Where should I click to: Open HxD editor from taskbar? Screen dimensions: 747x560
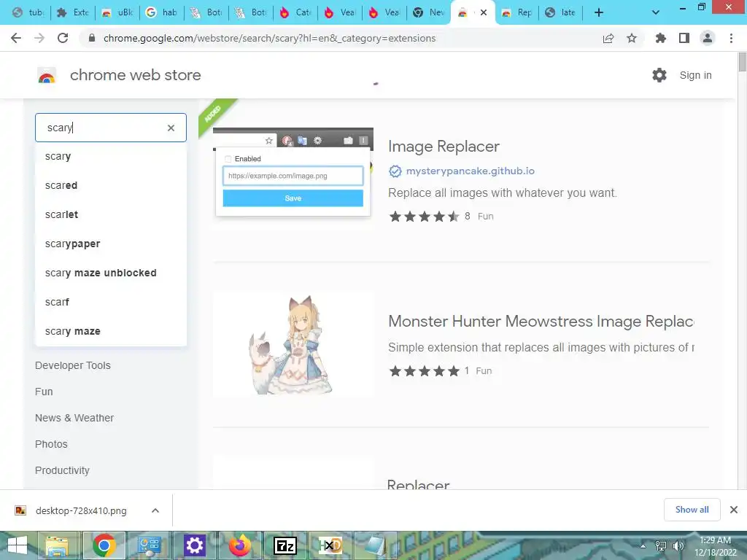point(330,545)
